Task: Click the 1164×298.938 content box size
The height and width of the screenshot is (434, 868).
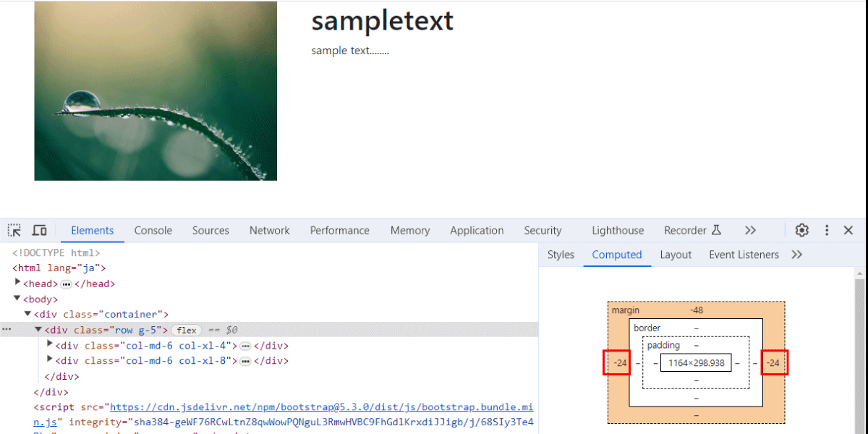Action: [x=696, y=363]
